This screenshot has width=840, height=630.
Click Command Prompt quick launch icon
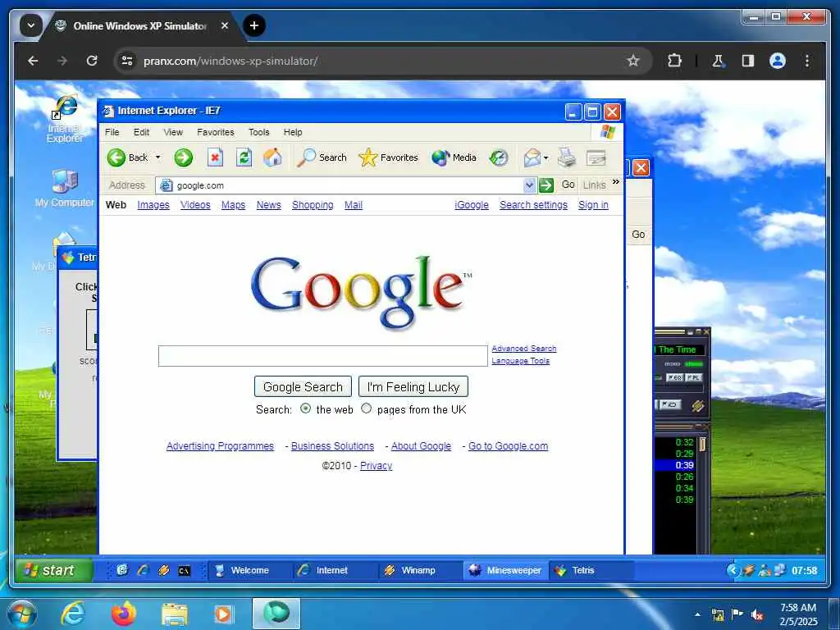point(184,571)
